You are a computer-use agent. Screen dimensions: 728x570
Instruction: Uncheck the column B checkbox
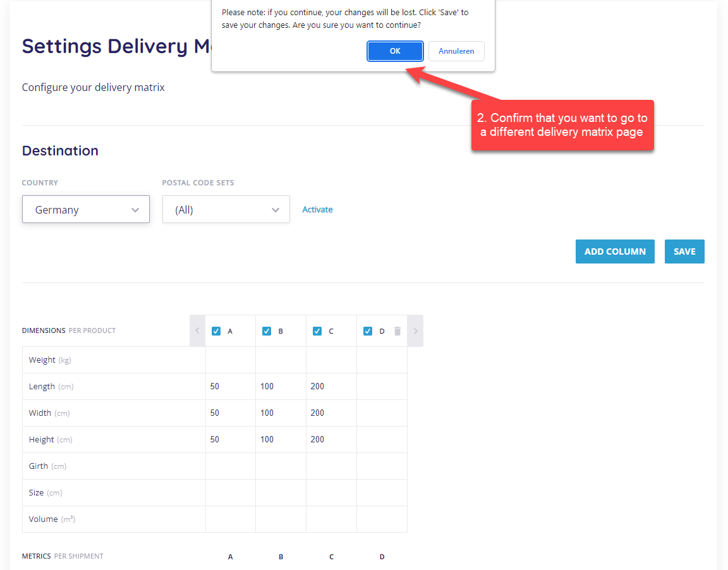click(267, 331)
